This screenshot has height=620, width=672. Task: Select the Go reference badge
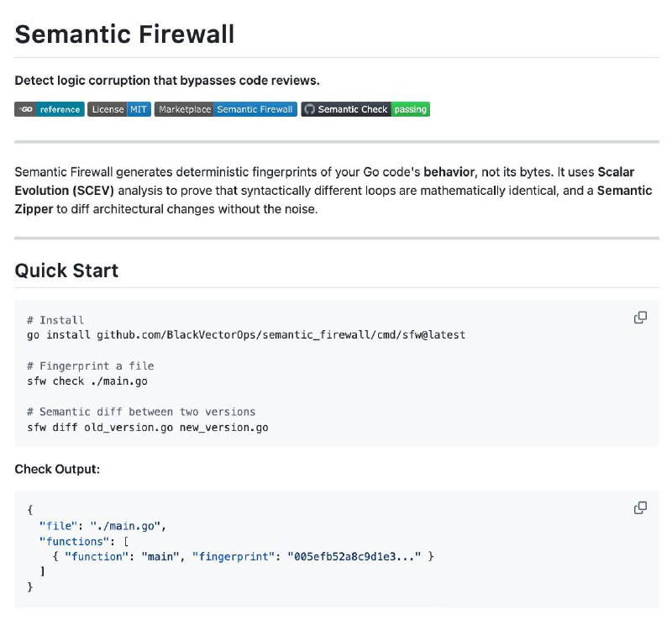[x=49, y=109]
